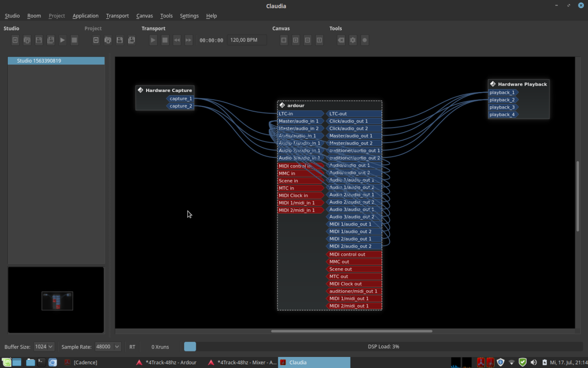Click the transport fast-forward icon
This screenshot has width=588, height=368.
pos(188,40)
